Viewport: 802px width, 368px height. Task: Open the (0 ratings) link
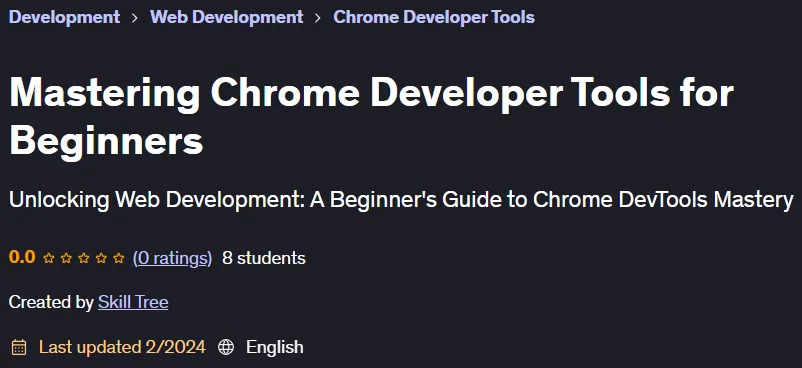coord(172,258)
